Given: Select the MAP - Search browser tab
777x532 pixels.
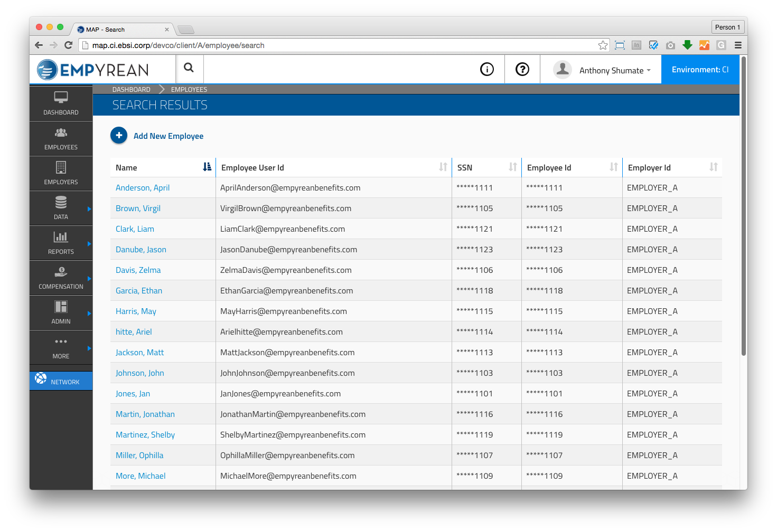Looking at the screenshot, I should [121, 30].
